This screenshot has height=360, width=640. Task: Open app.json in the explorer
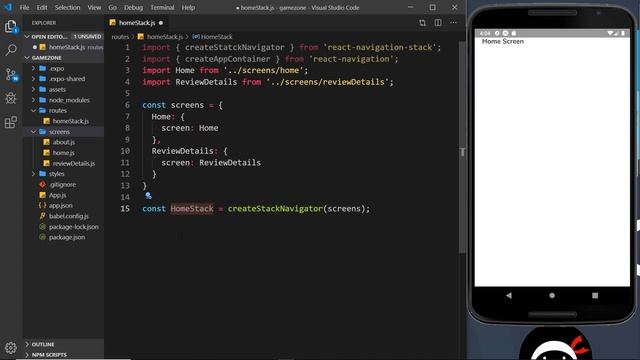pos(60,206)
